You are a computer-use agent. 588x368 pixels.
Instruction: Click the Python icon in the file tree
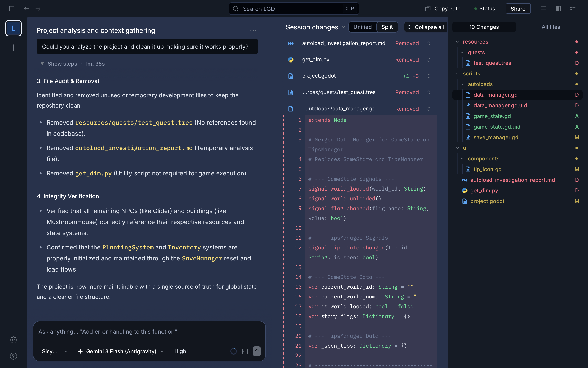[464, 191]
